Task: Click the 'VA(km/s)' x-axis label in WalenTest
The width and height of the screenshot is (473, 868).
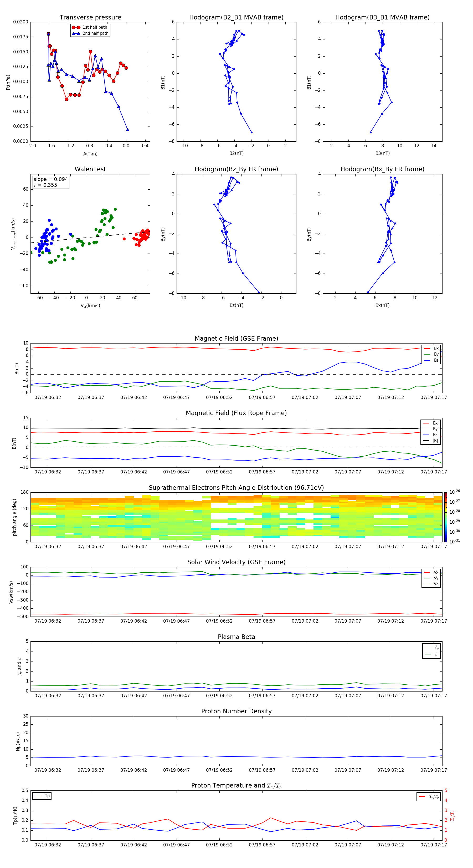Action: 90,306
